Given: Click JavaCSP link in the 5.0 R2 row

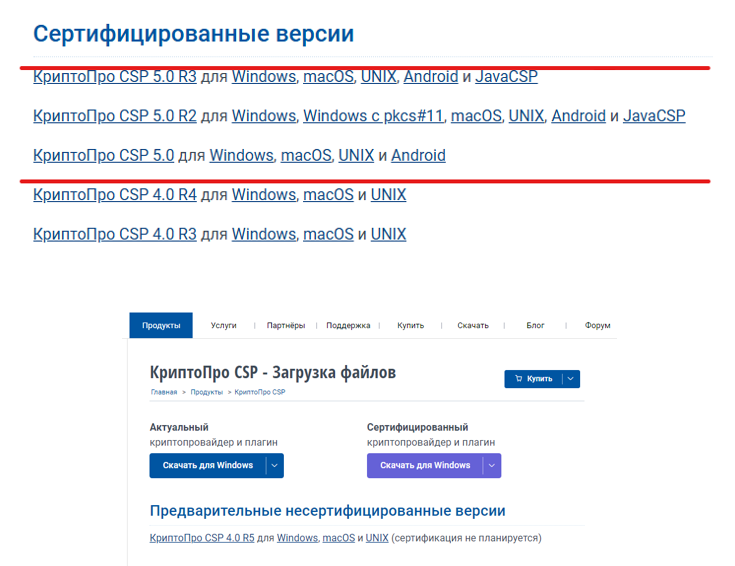Looking at the screenshot, I should pyautogui.click(x=654, y=116).
